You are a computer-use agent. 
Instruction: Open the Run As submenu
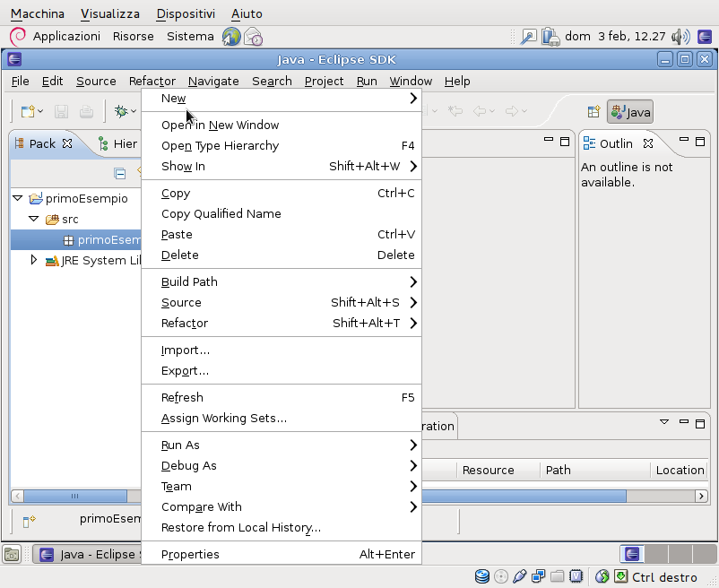[x=282, y=445]
